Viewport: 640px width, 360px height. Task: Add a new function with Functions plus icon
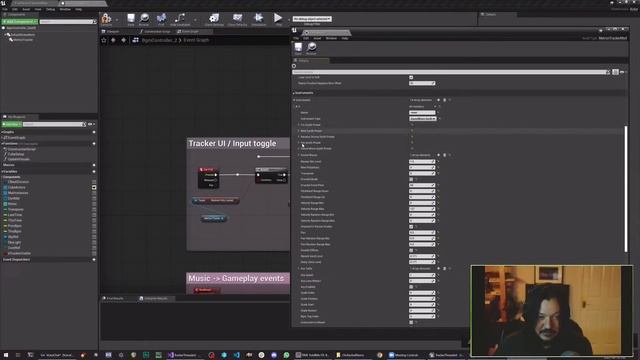point(94,144)
